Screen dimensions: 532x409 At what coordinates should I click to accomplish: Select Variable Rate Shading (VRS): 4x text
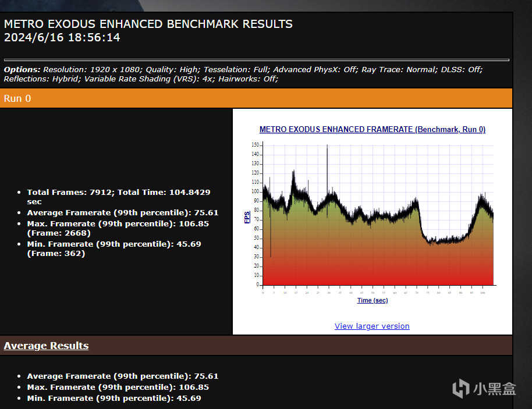[x=150, y=79]
